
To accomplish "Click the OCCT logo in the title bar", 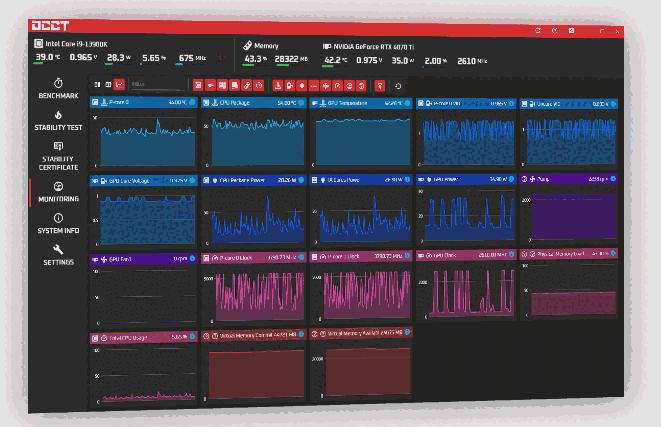I will click(x=50, y=26).
